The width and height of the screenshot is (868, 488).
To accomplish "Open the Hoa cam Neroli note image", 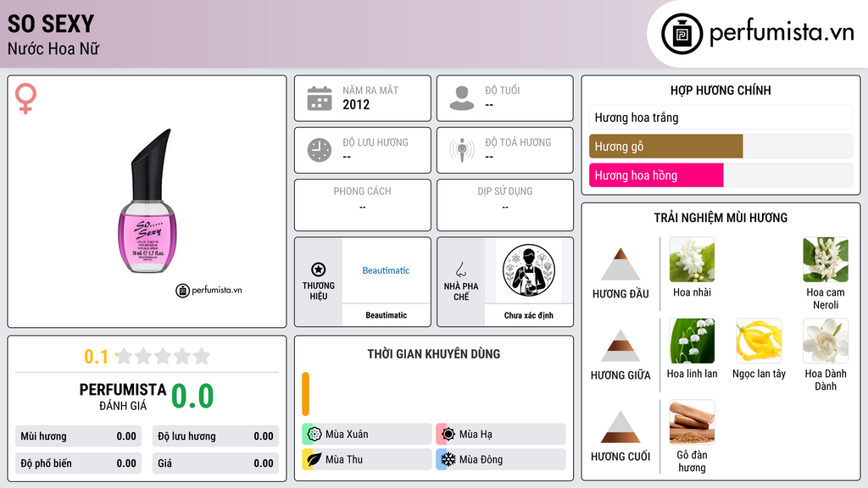I will pyautogui.click(x=826, y=259).
